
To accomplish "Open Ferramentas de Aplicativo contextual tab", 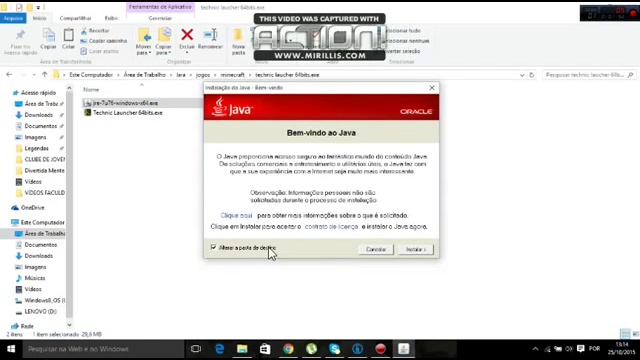I will (x=160, y=7).
